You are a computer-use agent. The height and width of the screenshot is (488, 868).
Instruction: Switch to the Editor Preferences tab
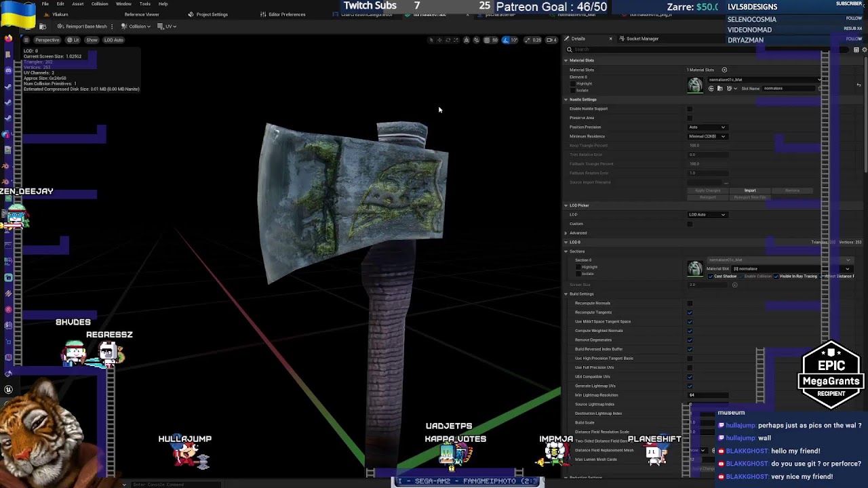[283, 14]
